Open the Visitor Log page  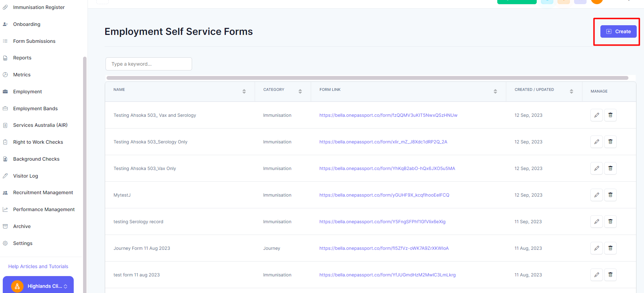(26, 176)
